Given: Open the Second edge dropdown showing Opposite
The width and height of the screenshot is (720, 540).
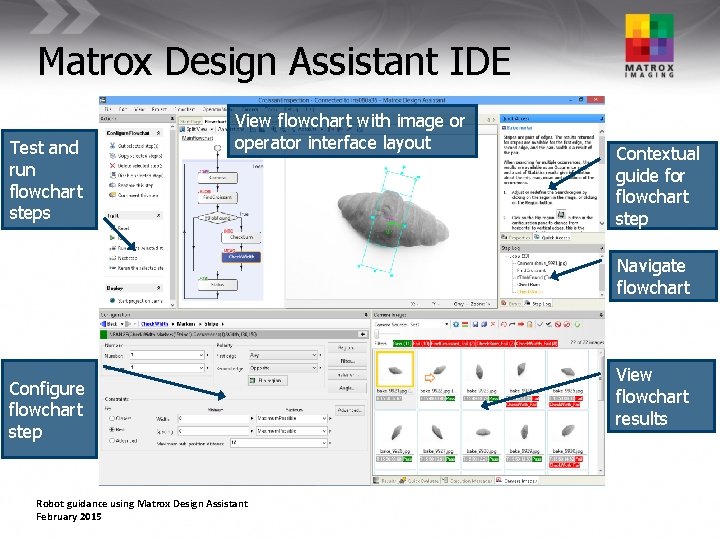Looking at the screenshot, I should point(314,368).
